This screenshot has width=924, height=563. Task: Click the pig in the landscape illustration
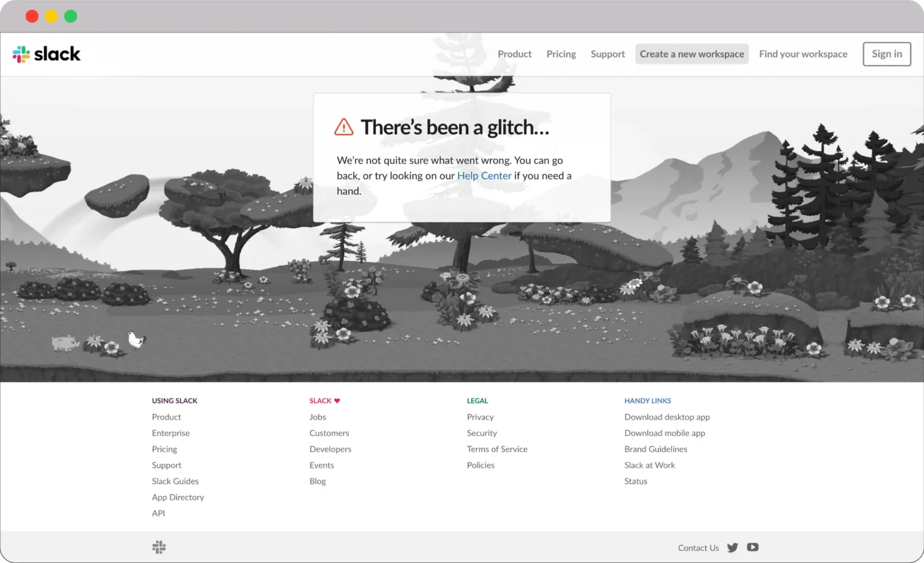click(66, 343)
